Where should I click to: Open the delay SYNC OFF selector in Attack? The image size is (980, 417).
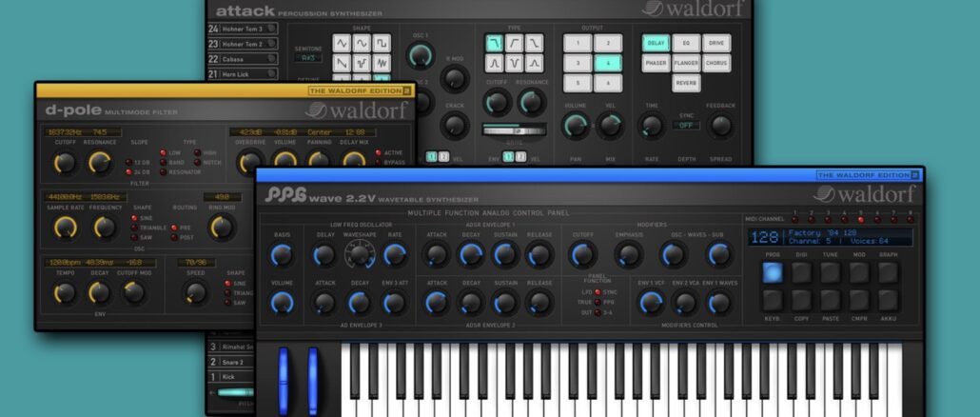(686, 125)
